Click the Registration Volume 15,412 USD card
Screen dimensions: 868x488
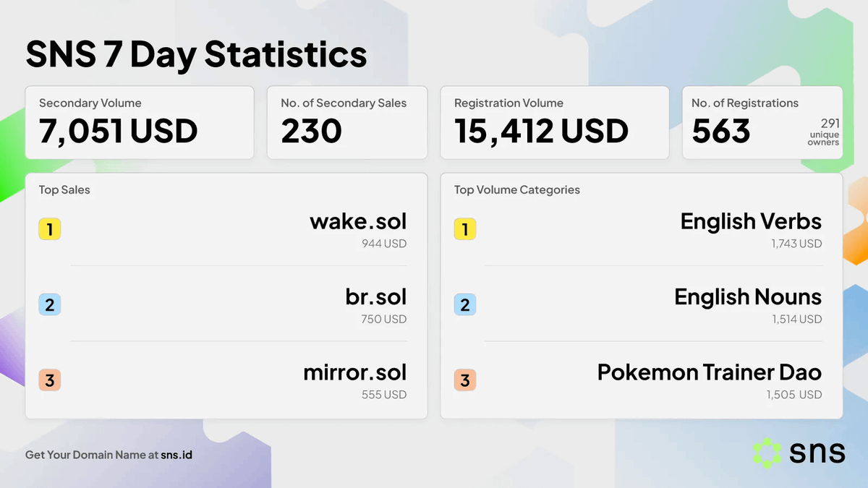pyautogui.click(x=555, y=123)
